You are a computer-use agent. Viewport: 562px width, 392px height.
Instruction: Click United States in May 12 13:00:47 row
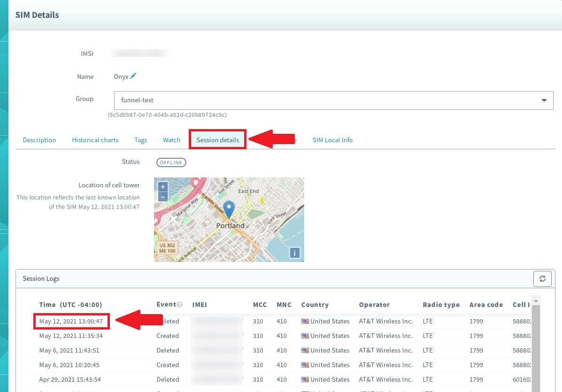point(330,322)
